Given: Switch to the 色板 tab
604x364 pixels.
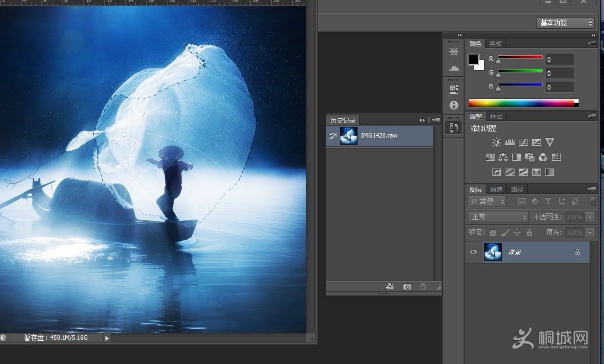Looking at the screenshot, I should coord(496,44).
